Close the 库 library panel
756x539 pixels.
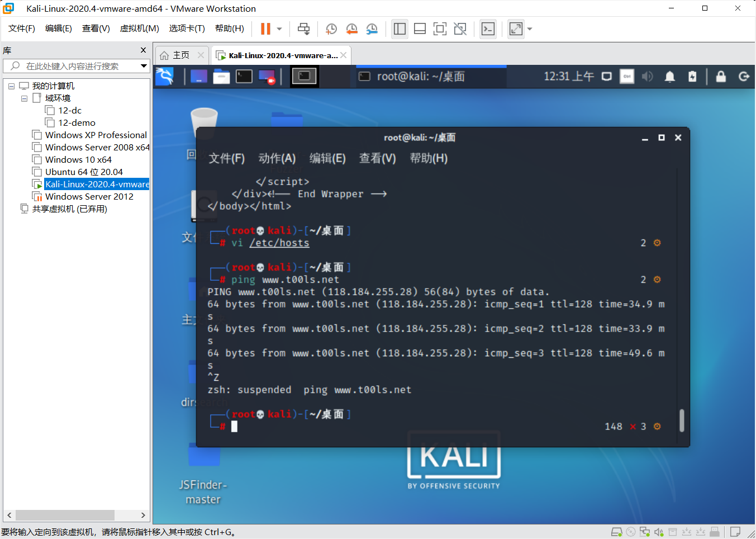[x=143, y=50]
